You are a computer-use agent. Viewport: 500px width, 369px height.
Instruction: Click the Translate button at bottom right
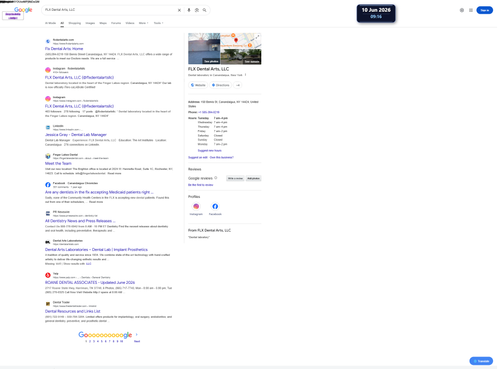point(481,361)
